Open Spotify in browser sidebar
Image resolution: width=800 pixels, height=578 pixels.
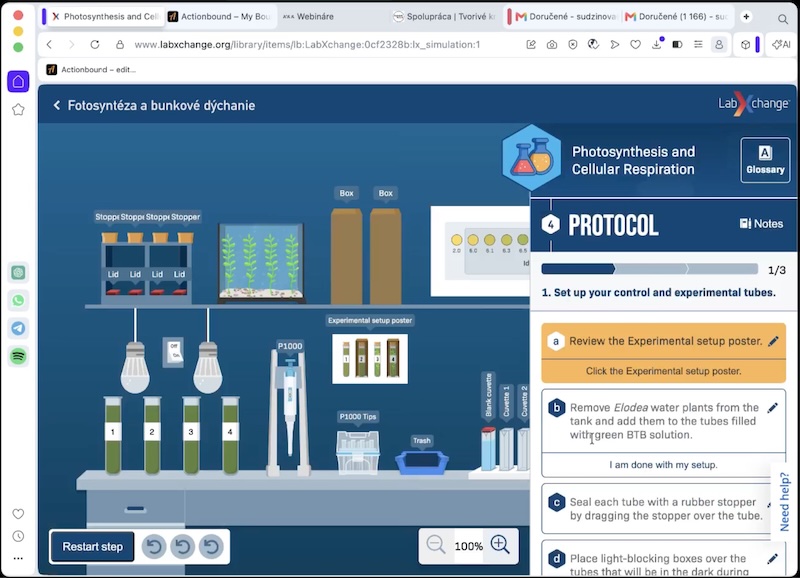tap(18, 356)
